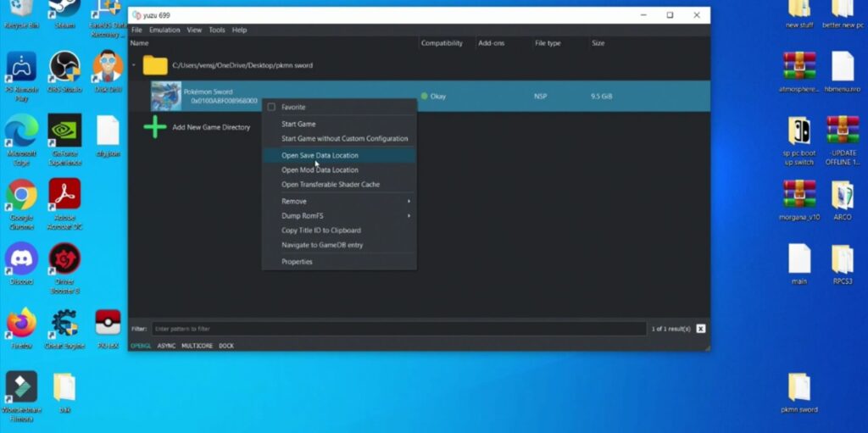
Task: Toggle DOCK mode in status bar
Action: point(225,346)
